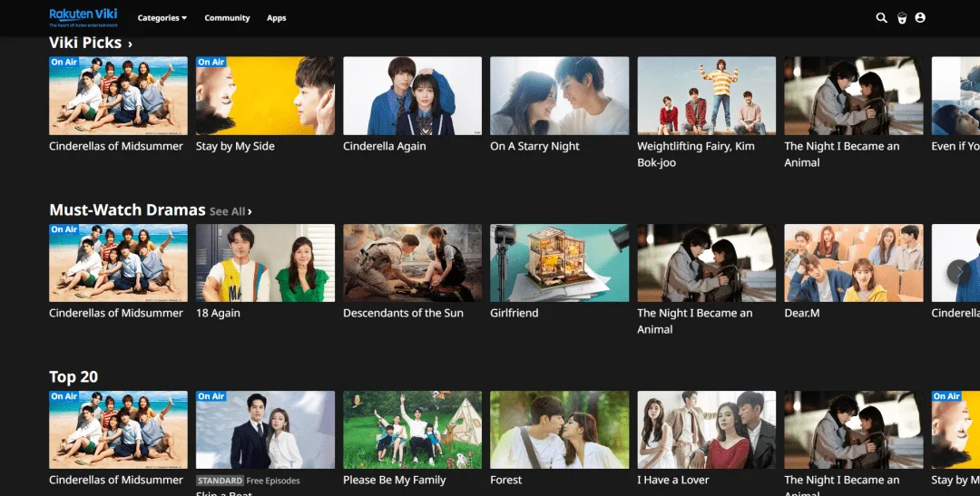Viewport: 980px width, 496px height.
Task: Open Cinderellas of Midsummer thumbnail in Top 20
Action: coord(118,430)
